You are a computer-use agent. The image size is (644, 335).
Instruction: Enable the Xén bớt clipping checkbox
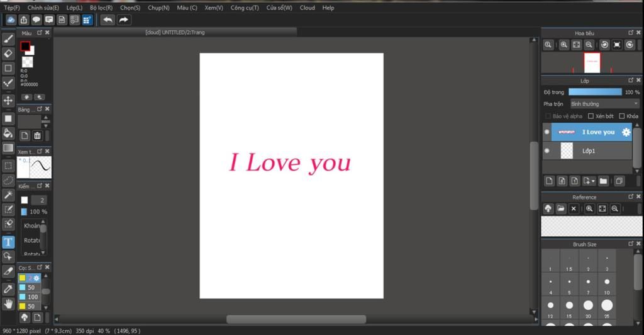[x=591, y=116]
